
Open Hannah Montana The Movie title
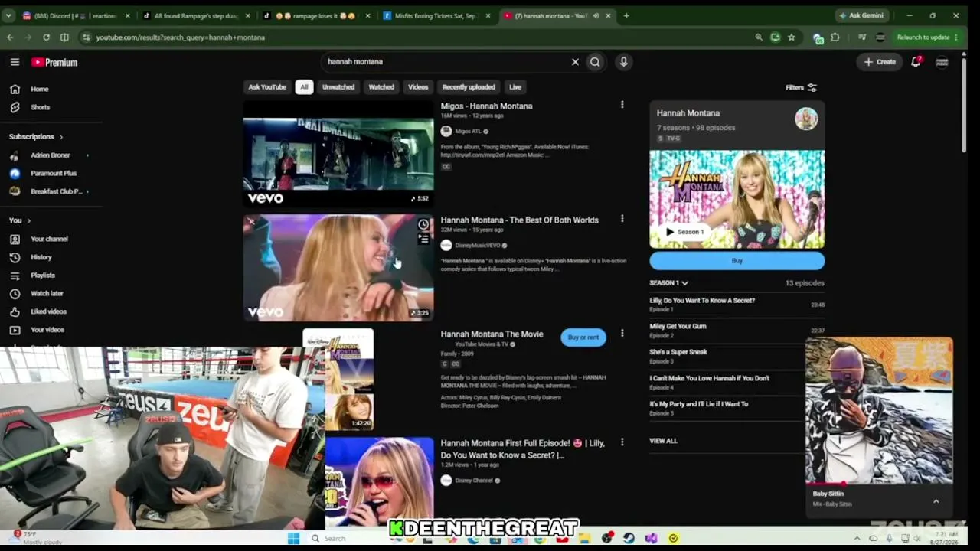coord(492,334)
